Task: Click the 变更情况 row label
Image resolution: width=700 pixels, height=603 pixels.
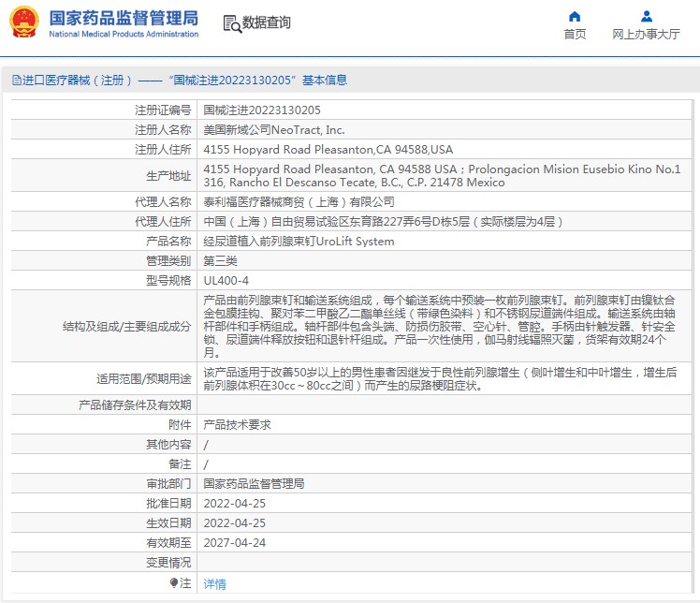Action: (168, 563)
